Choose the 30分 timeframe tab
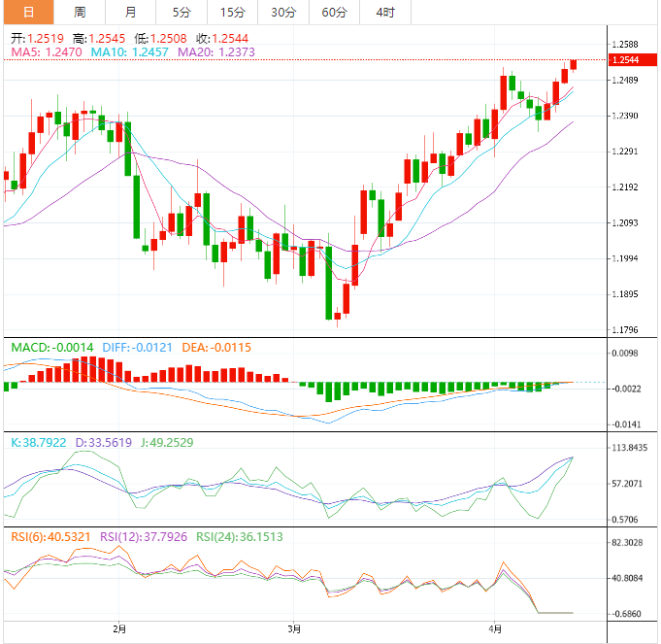The width and height of the screenshot is (661, 644). point(283,13)
